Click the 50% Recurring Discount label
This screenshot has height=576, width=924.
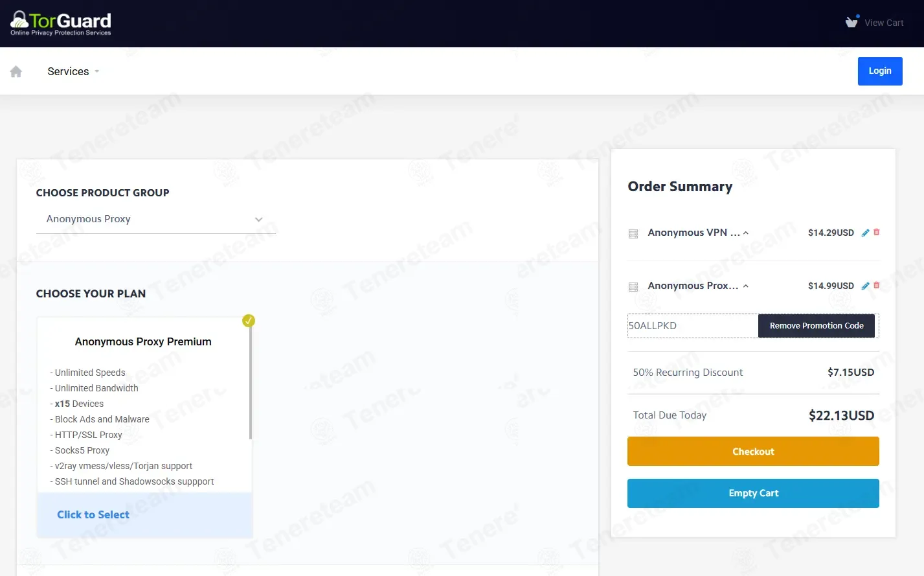click(688, 373)
